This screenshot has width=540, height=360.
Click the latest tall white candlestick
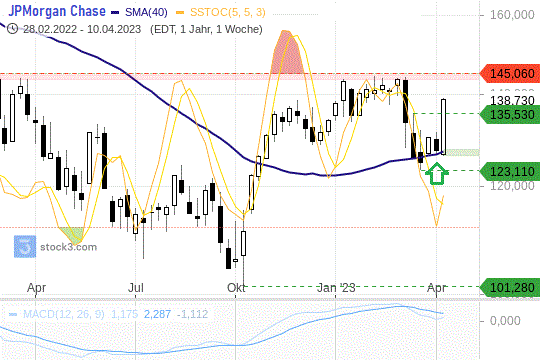tap(444, 127)
